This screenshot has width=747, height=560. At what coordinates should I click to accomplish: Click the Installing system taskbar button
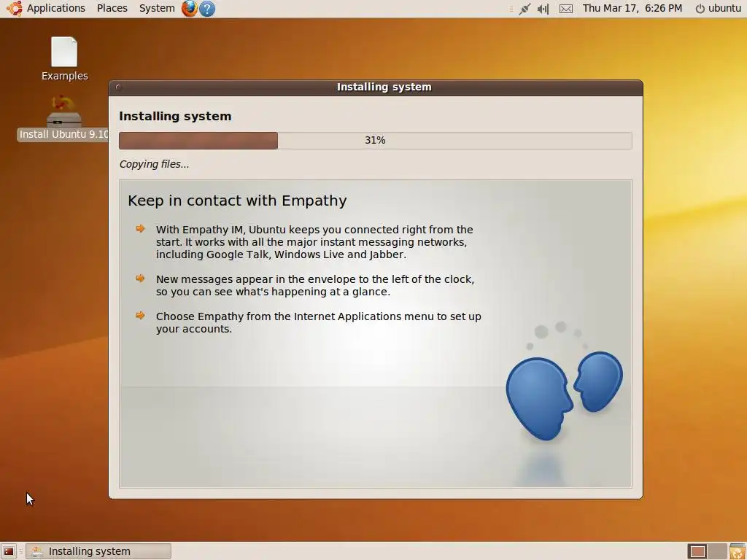click(x=98, y=551)
